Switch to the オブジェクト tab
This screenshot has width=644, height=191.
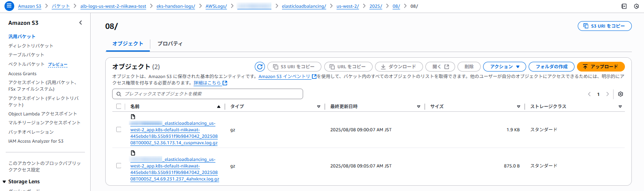pyautogui.click(x=128, y=43)
